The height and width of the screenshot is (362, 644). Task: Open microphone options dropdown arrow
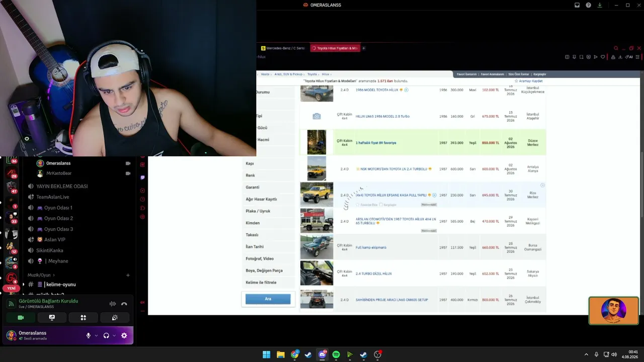tap(96, 335)
